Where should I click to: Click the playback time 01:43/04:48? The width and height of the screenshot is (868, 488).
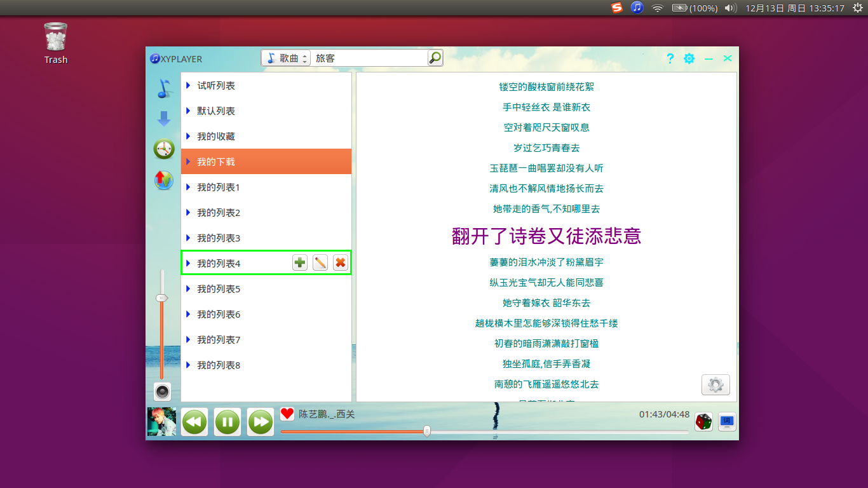coord(664,414)
